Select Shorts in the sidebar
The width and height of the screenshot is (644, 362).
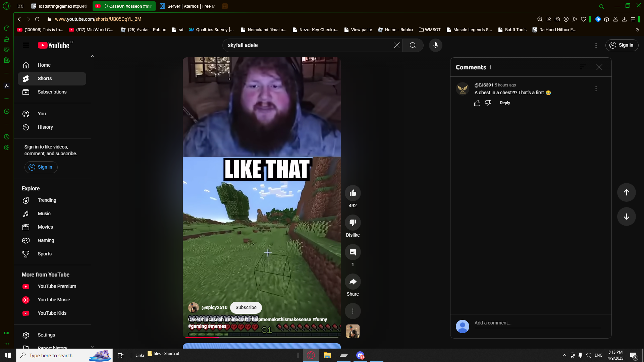coord(52,78)
